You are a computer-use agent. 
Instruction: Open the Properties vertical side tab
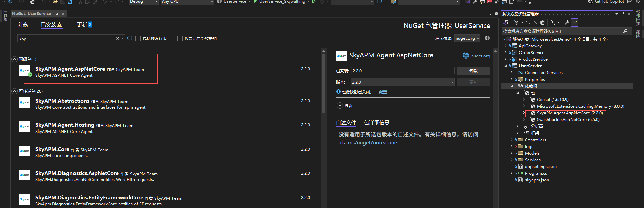click(638, 34)
